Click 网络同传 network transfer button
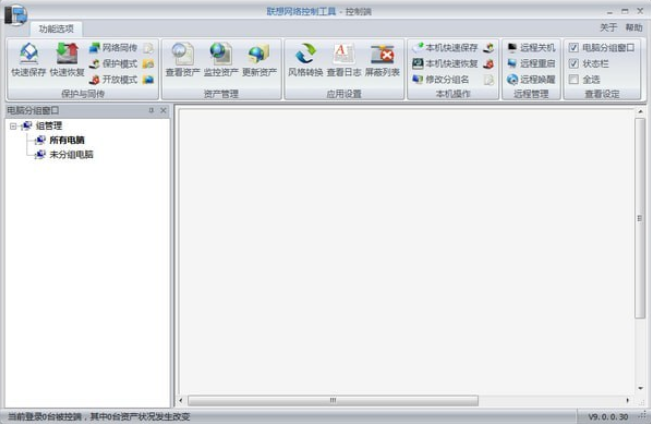651x424 pixels. [119, 47]
